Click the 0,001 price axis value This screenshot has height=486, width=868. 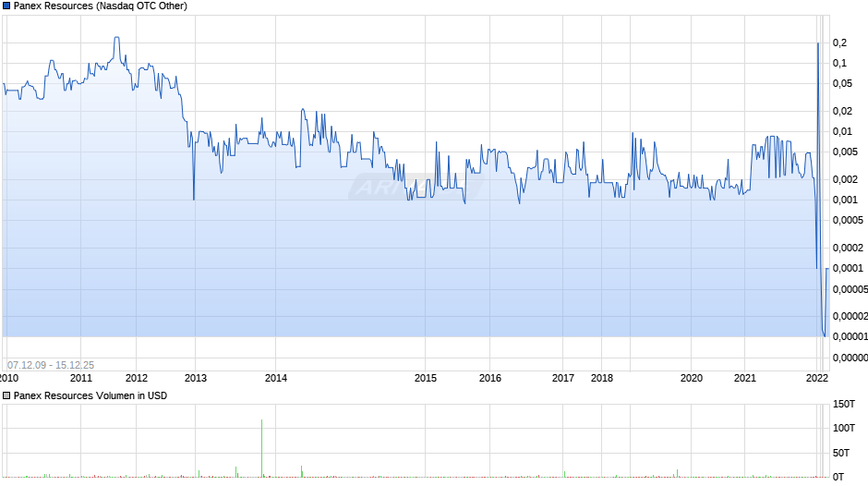(x=845, y=200)
